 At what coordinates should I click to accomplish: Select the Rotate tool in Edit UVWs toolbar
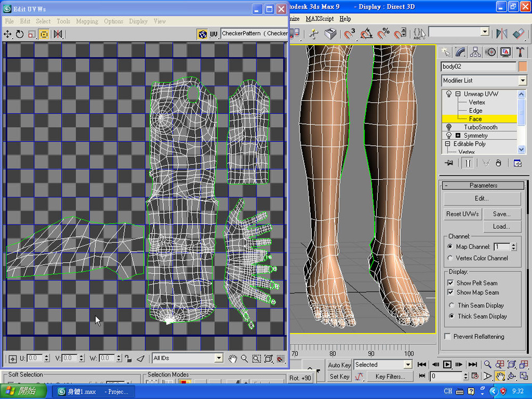tap(20, 34)
